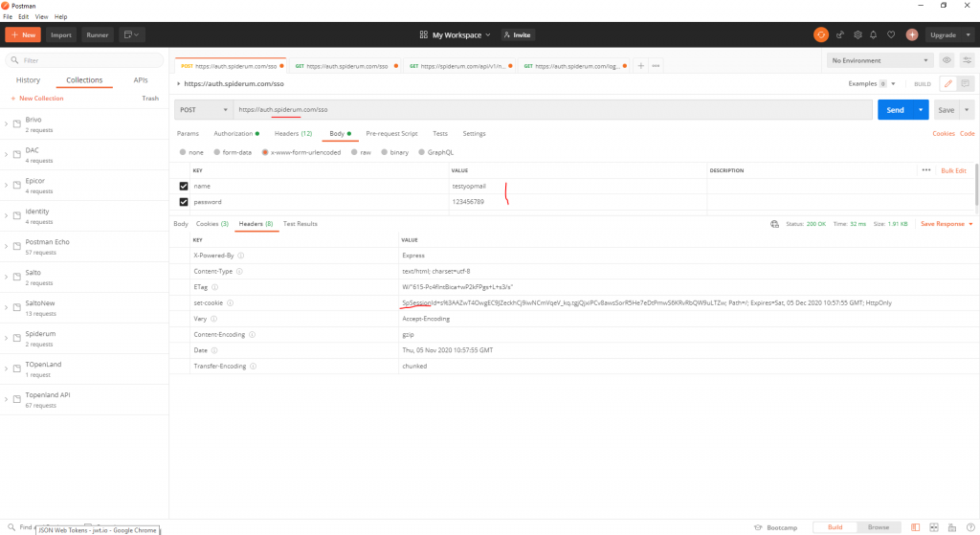Open the Send button dropdown arrow
The width and height of the screenshot is (980, 535).
[x=921, y=110]
